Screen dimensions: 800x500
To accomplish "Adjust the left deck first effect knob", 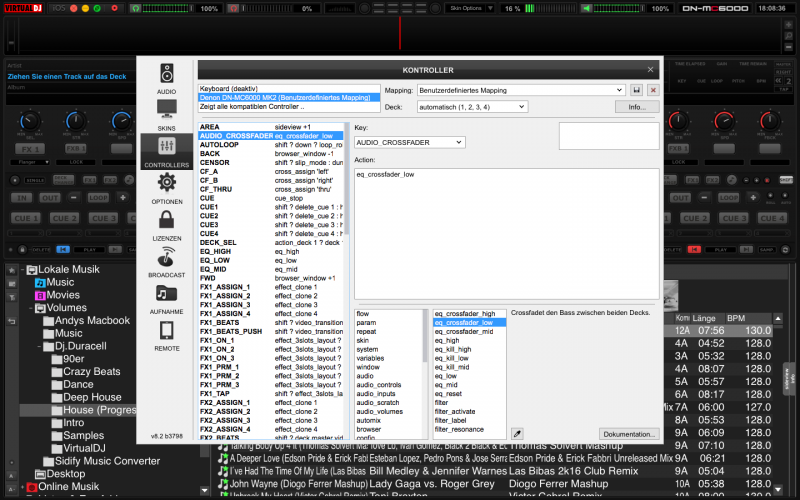I will click(x=29, y=122).
